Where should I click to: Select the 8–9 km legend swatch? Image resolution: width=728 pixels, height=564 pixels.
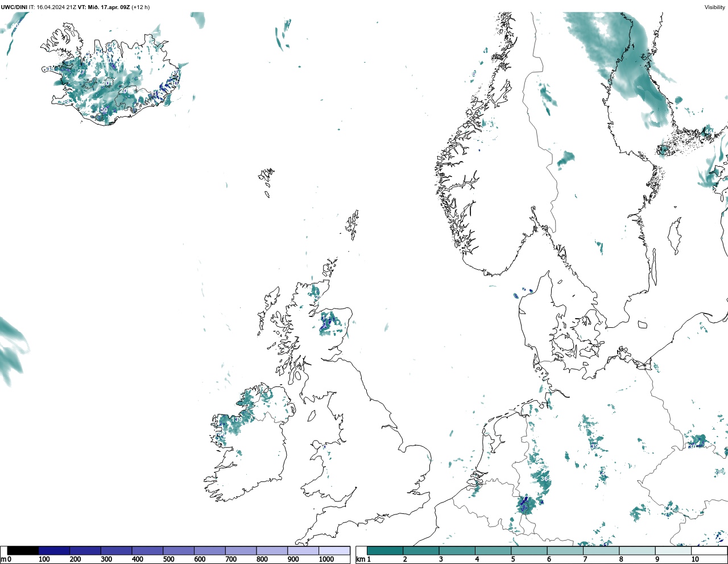(637, 551)
